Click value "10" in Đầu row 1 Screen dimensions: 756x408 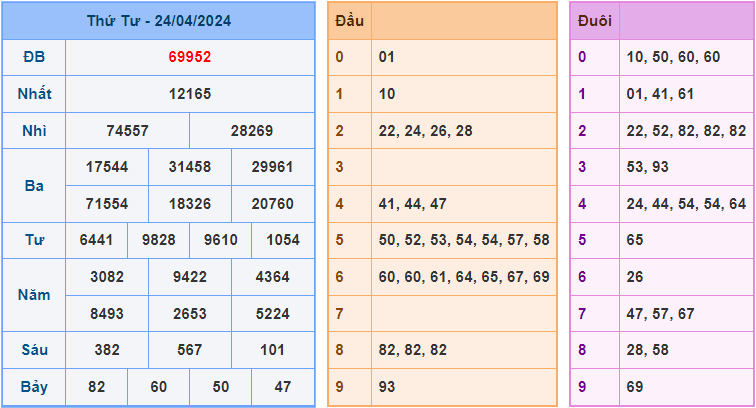[387, 94]
